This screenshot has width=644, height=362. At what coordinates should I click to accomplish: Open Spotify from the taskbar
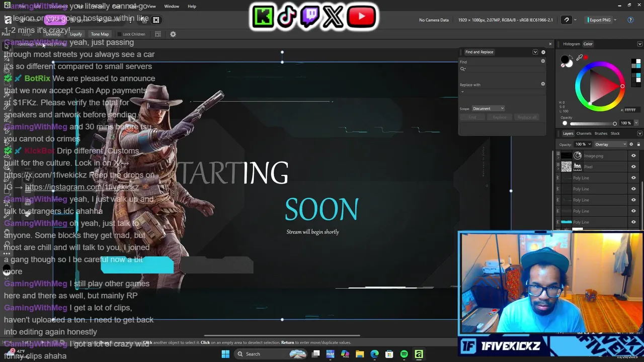click(x=404, y=354)
